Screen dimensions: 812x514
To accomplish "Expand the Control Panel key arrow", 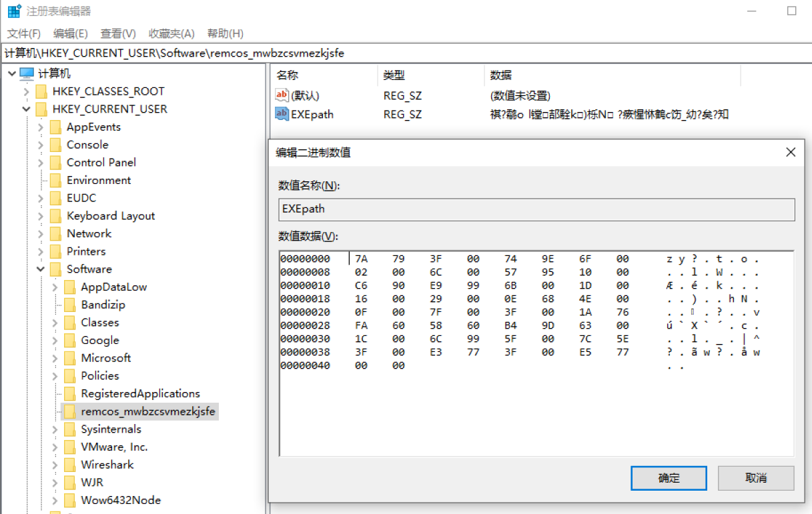I will point(41,163).
